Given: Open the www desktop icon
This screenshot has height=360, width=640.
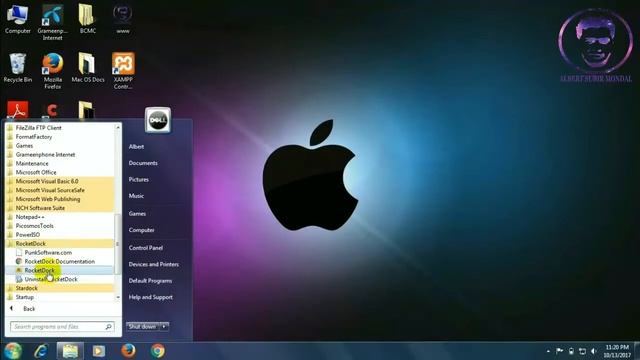Looking at the screenshot, I should [x=123, y=19].
